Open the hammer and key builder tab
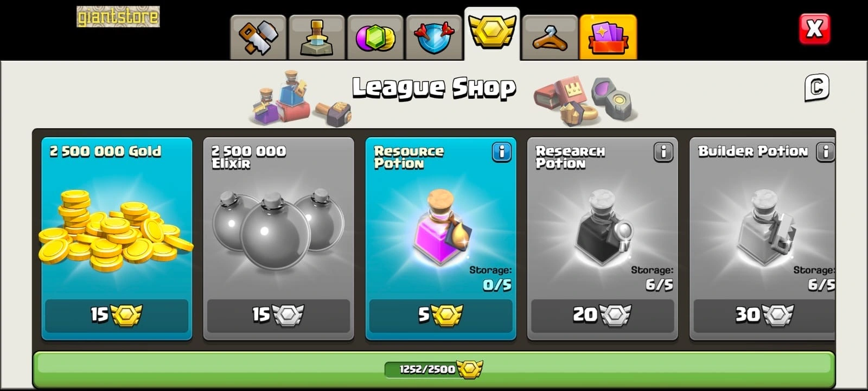The width and height of the screenshot is (868, 391). (258, 37)
